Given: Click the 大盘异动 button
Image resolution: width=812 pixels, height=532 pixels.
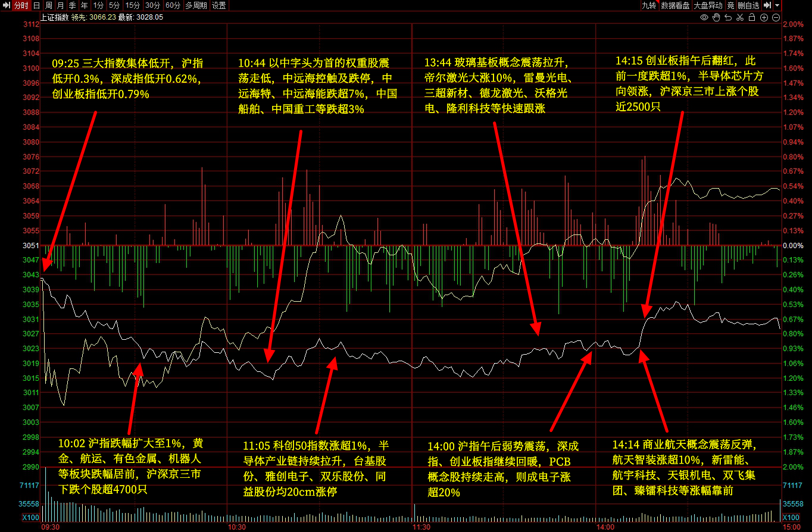Looking at the screenshot, I should 708,5.
